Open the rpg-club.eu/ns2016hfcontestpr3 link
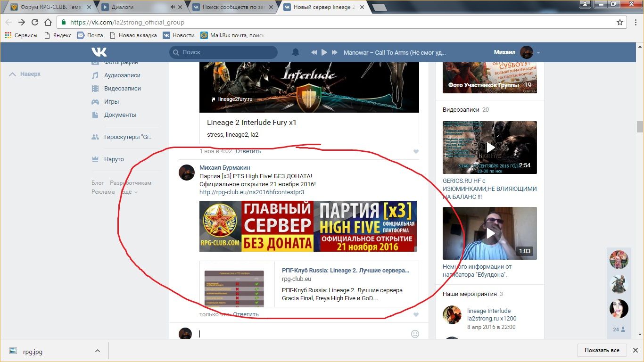644x362 pixels. 252,192
